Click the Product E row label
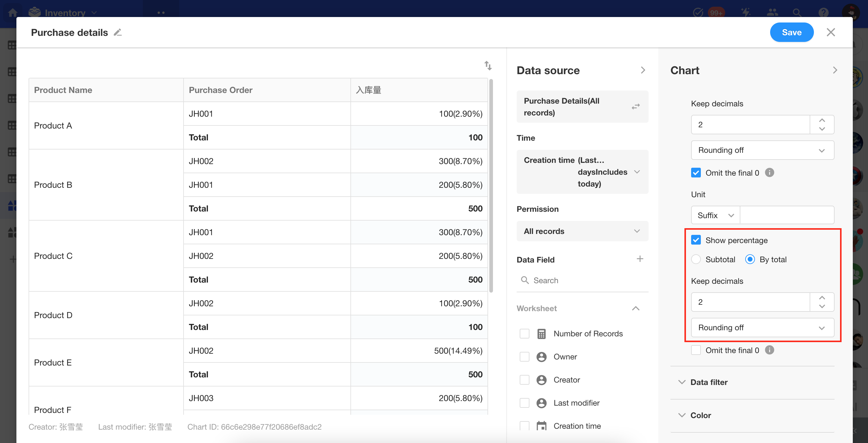This screenshot has width=868, height=443. [x=53, y=362]
